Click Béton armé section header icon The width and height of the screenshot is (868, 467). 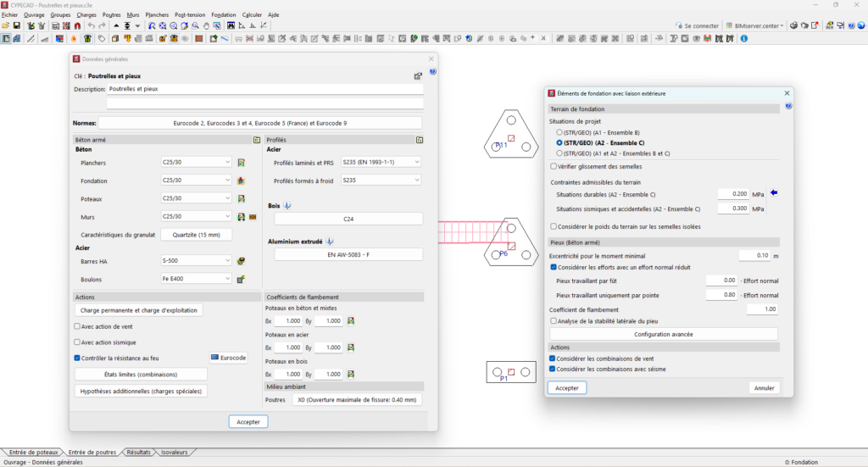[257, 140]
